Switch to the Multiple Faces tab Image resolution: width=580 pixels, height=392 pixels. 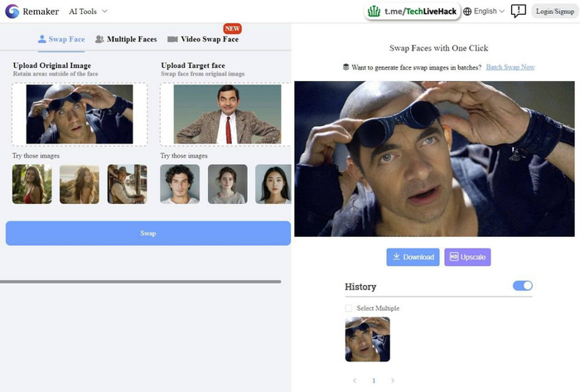(x=126, y=39)
